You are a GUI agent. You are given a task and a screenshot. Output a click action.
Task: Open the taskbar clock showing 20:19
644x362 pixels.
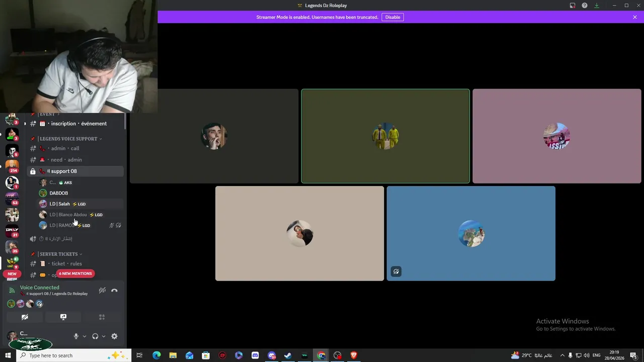pos(614,355)
